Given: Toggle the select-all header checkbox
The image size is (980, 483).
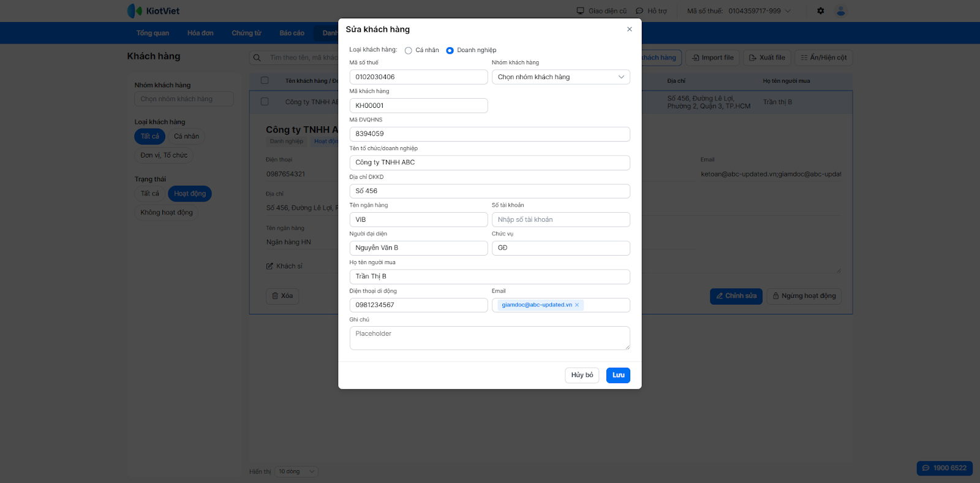Looking at the screenshot, I should pos(265,80).
